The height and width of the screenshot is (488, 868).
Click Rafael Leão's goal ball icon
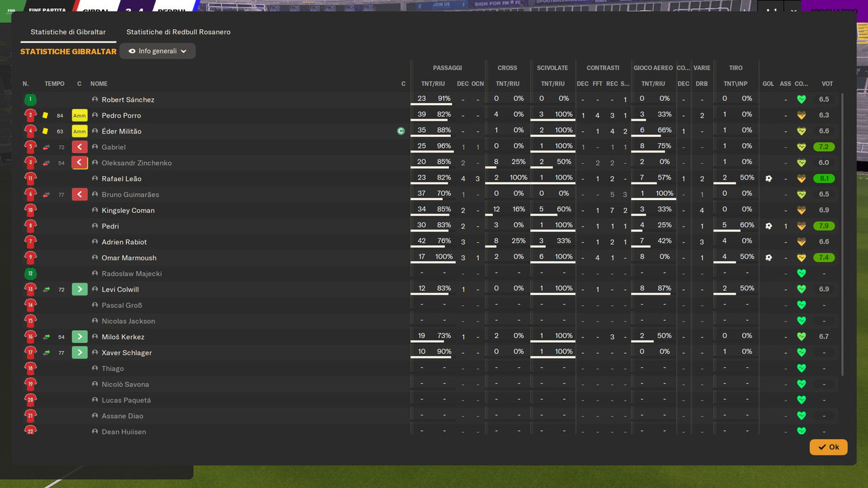click(x=768, y=178)
